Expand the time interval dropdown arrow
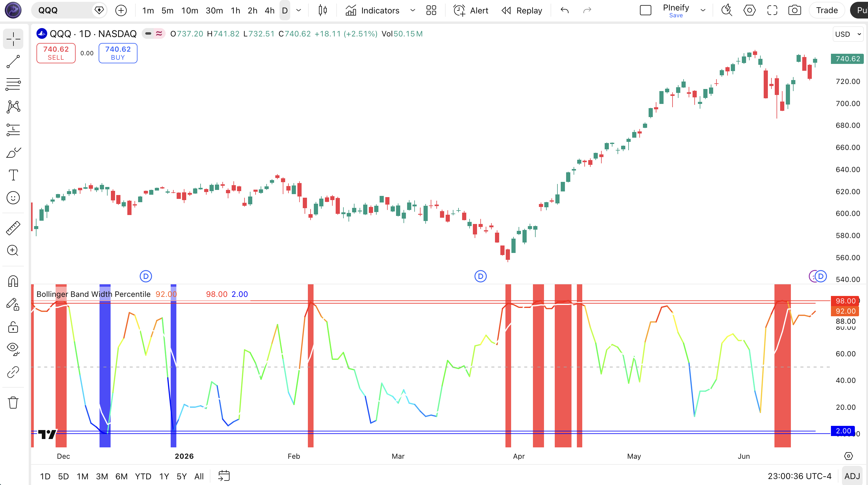868x485 pixels. [299, 10]
